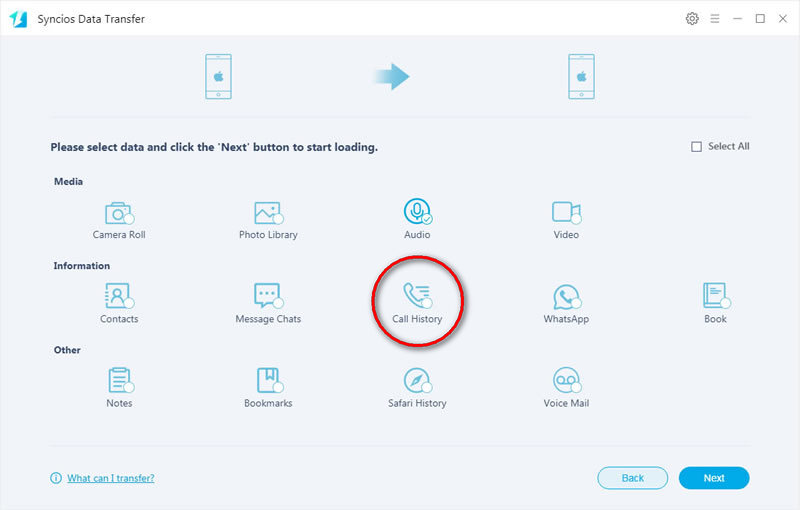Click the 'Information' section heading

[82, 266]
